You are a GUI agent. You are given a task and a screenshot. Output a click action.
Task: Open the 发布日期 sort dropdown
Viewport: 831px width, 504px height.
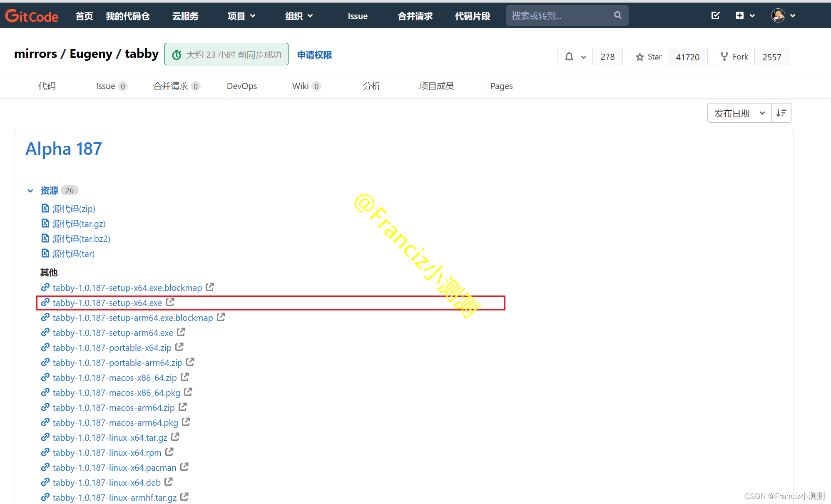click(x=739, y=113)
